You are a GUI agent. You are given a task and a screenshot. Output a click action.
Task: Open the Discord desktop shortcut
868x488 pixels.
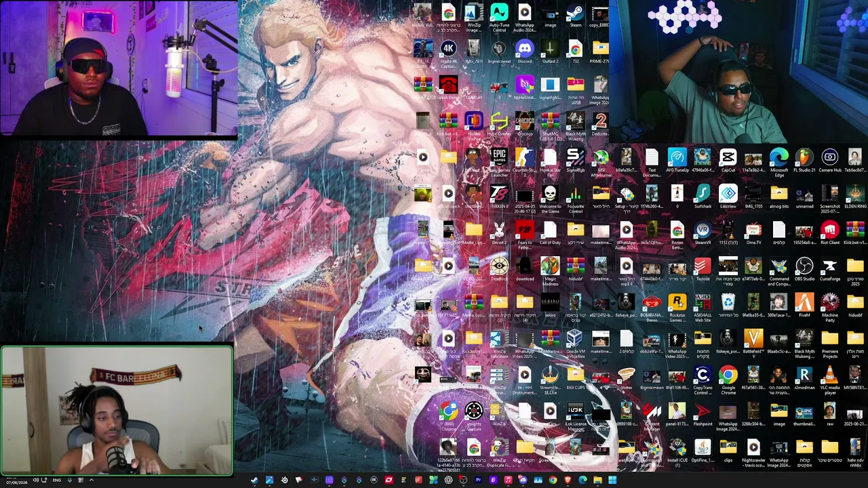(524, 52)
